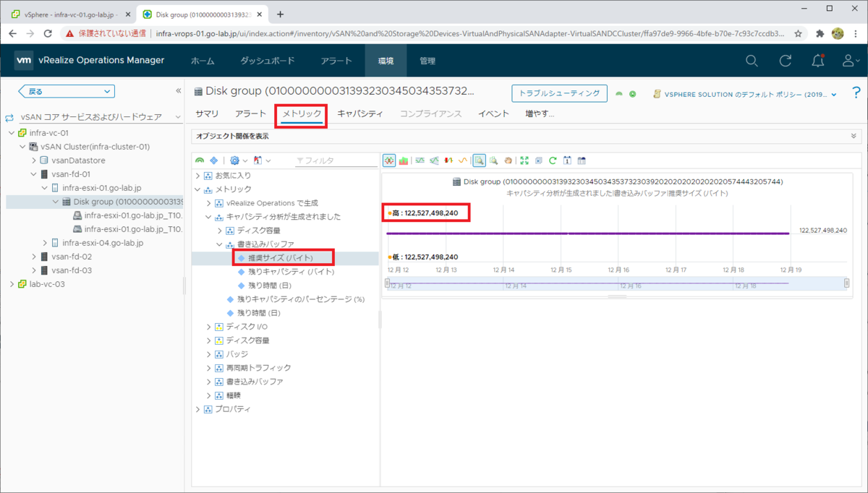Select the 推奨サイズ (バイト) metric
Screen dimensions: 868x493
[281, 258]
